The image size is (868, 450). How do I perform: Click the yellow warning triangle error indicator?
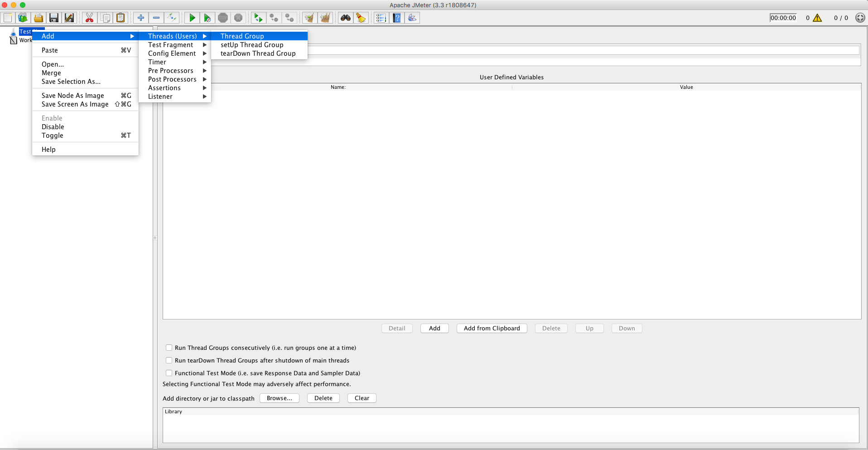tap(817, 18)
